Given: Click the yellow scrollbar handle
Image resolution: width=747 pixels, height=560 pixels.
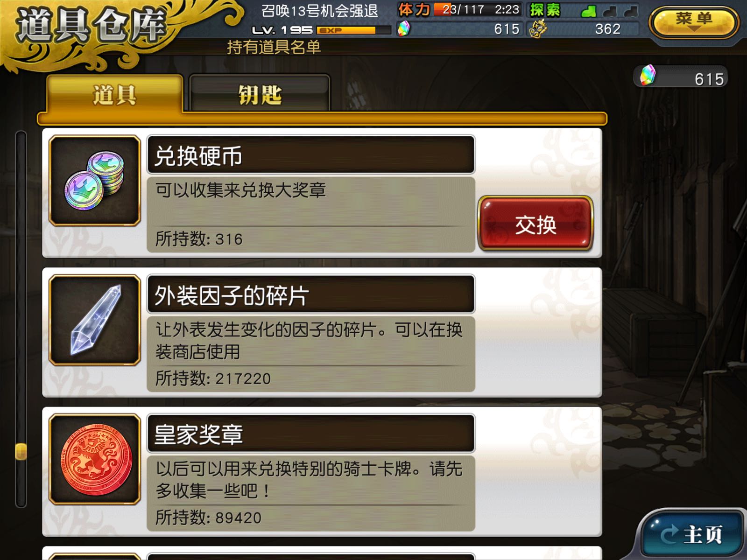Looking at the screenshot, I should [21, 451].
